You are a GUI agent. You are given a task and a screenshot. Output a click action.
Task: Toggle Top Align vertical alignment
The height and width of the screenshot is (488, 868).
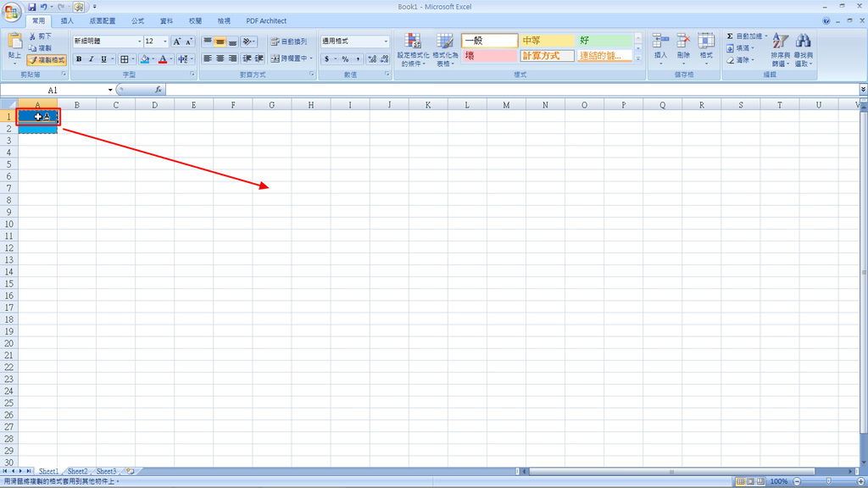(x=208, y=42)
